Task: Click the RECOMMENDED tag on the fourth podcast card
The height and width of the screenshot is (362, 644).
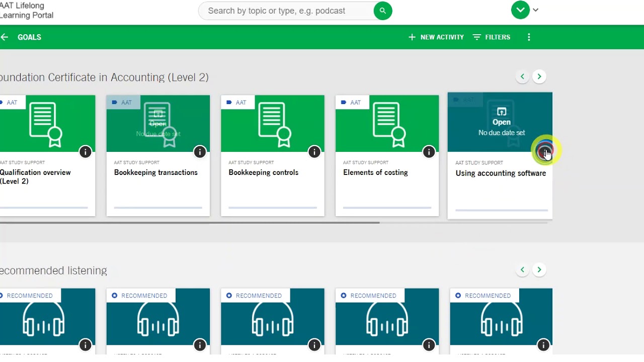Action: (370, 296)
